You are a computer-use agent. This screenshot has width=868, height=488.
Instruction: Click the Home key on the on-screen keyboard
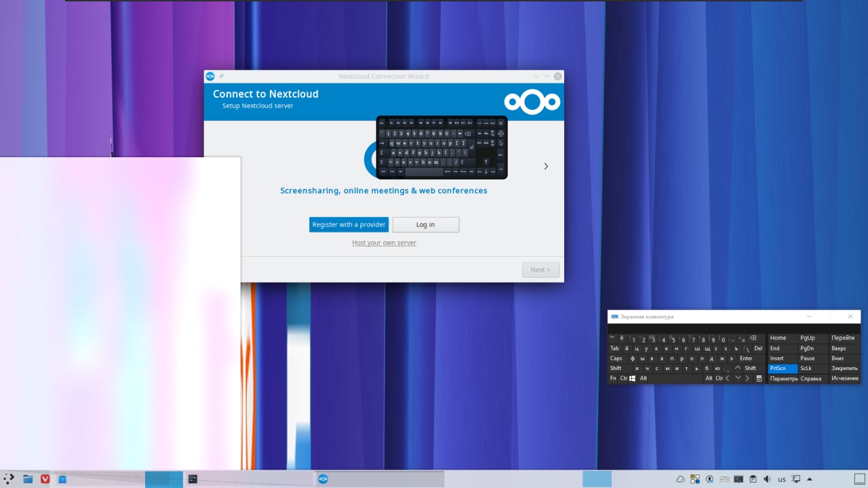coord(783,338)
